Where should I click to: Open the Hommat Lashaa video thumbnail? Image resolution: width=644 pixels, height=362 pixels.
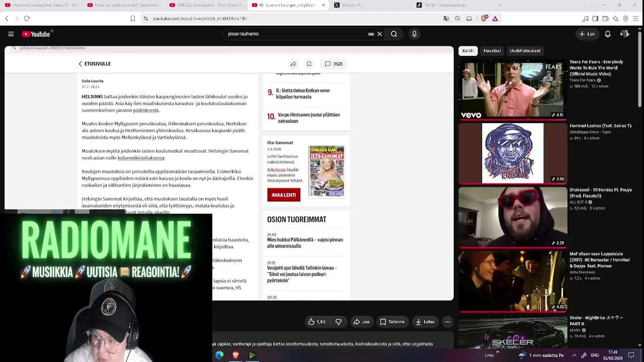point(513,153)
